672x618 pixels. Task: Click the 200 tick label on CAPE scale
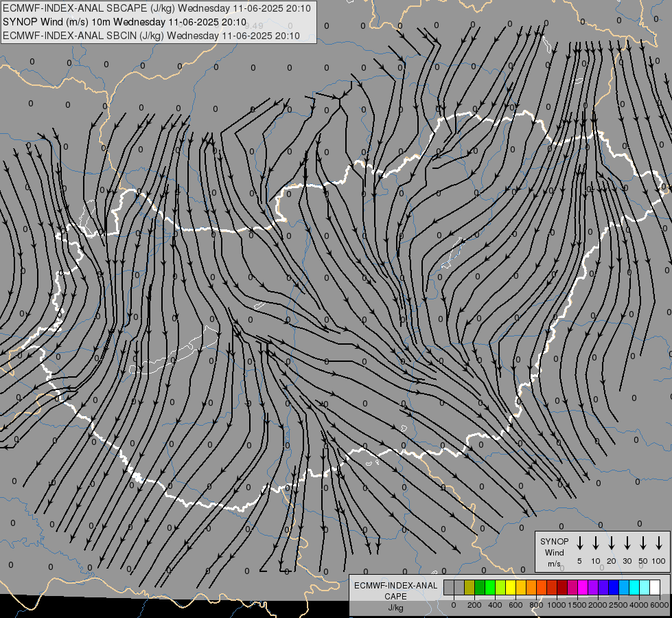pyautogui.click(x=474, y=605)
